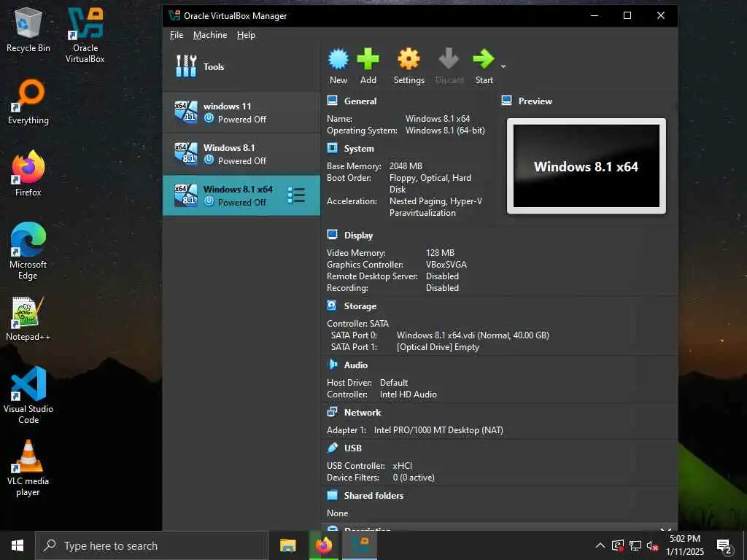The image size is (747, 560).
Task: Click the Shared folders folder icon
Action: 333,495
